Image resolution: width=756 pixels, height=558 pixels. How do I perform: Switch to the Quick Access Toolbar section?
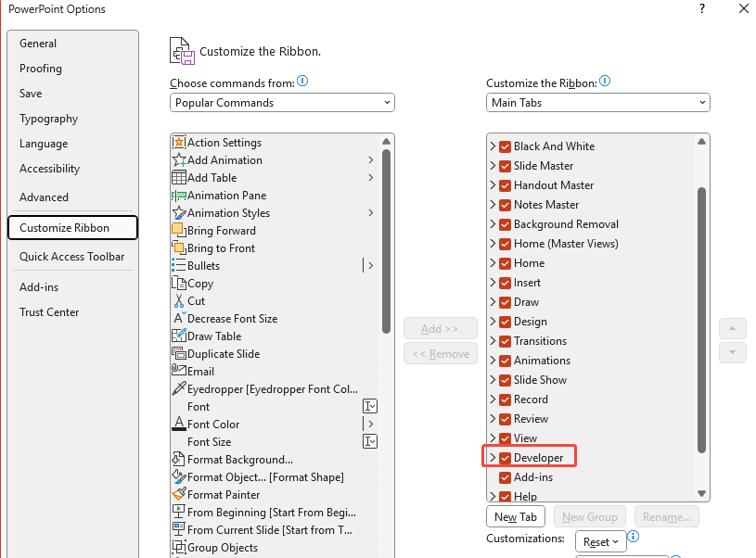71,257
